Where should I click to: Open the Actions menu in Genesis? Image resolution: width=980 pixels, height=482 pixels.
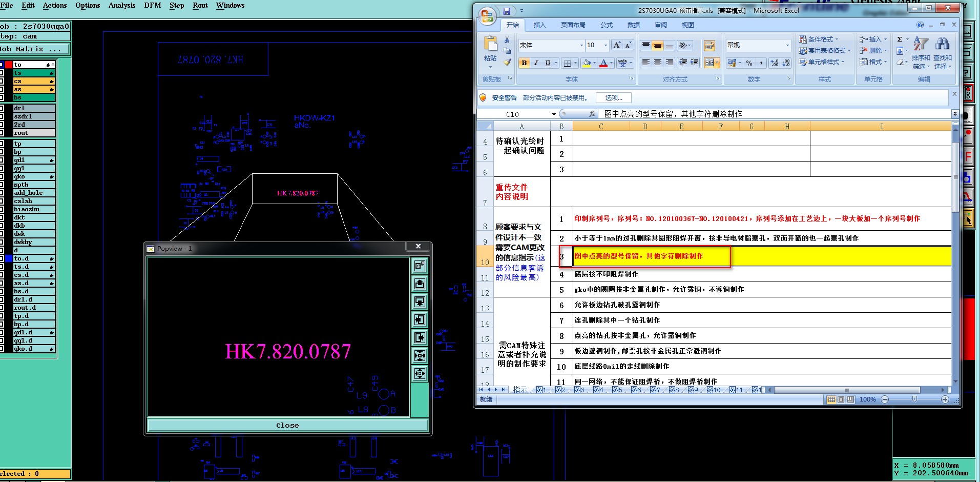pos(55,5)
